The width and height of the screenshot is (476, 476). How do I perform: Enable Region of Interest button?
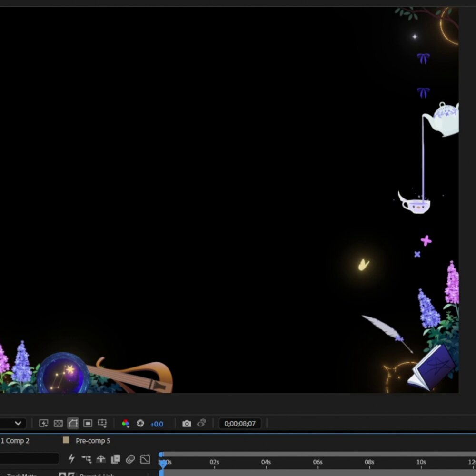88,423
